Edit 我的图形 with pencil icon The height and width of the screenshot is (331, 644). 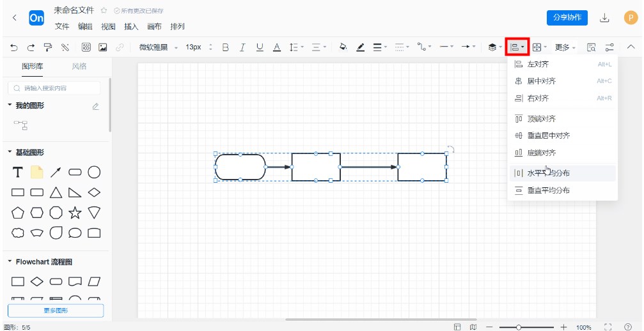click(96, 107)
